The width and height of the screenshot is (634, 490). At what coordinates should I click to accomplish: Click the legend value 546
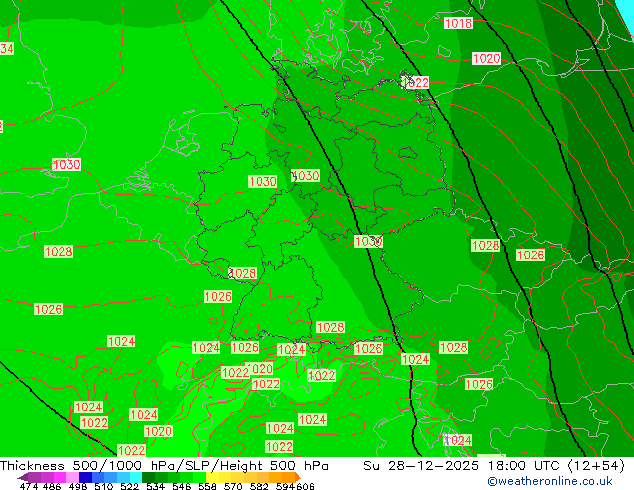coord(182,486)
